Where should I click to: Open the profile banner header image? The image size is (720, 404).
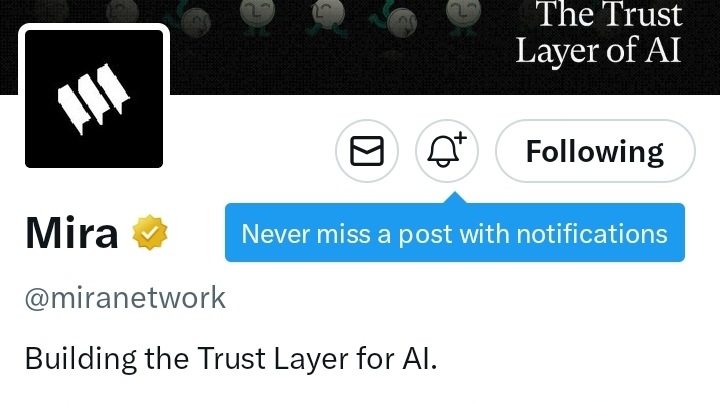360,47
